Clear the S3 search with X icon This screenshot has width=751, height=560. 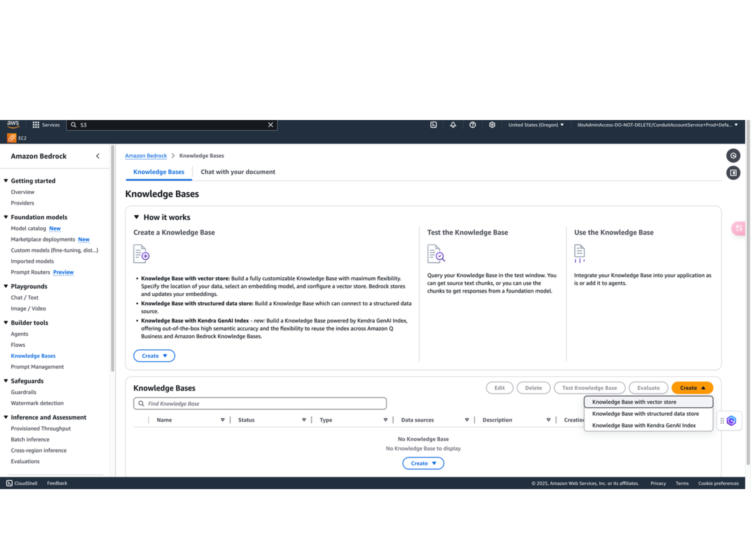click(271, 125)
